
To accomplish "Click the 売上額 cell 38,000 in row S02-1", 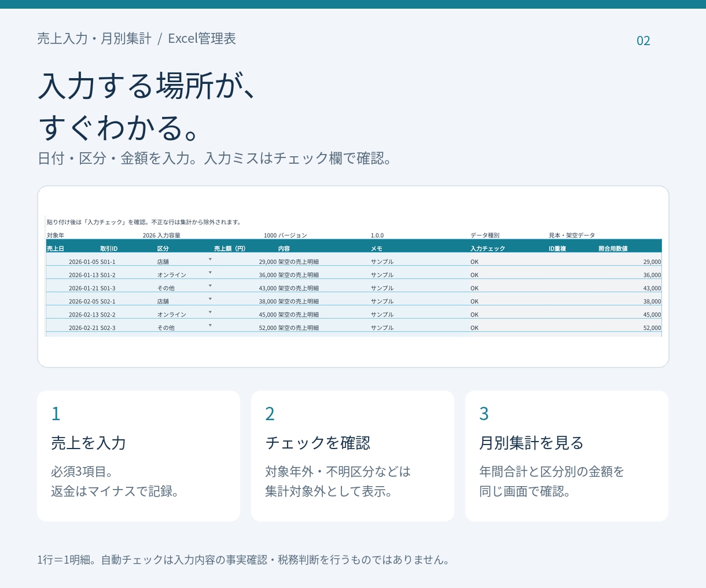I will tap(268, 302).
